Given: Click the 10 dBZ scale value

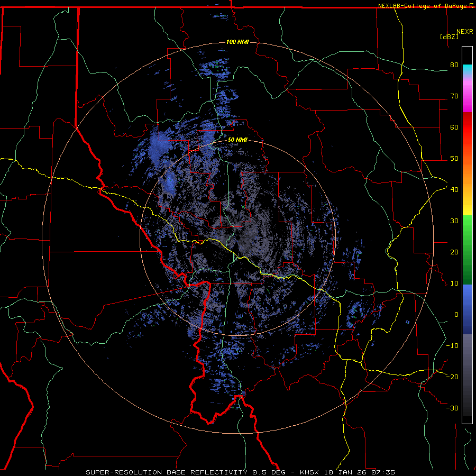Looking at the screenshot, I should pos(454,283).
